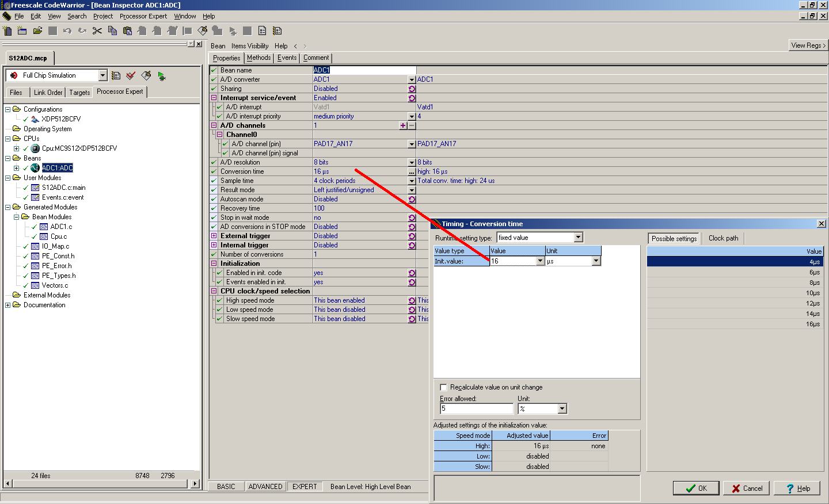
Task: Click the project panel Make icon
Action: point(146,75)
